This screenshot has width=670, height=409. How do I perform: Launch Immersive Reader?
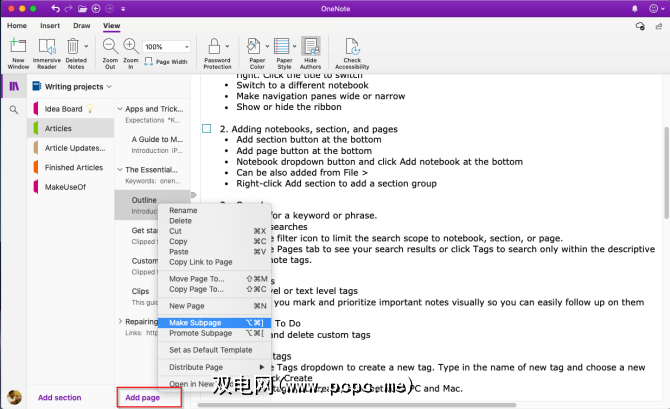point(47,51)
